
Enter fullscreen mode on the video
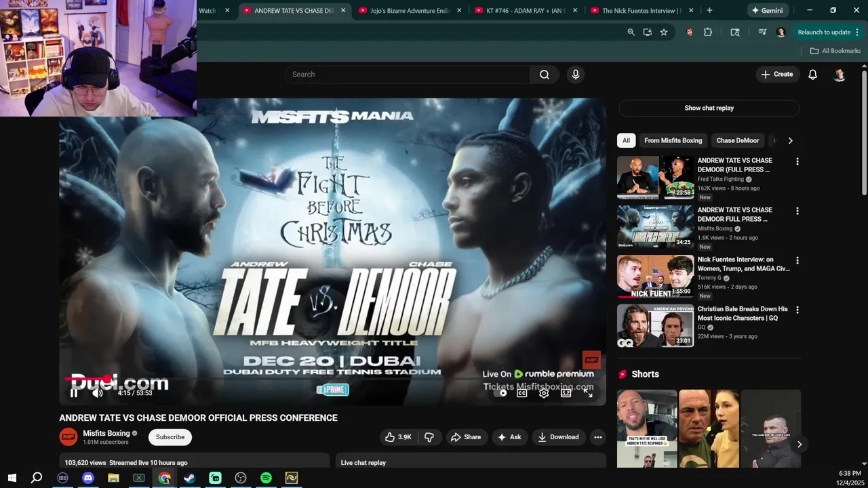pos(588,393)
